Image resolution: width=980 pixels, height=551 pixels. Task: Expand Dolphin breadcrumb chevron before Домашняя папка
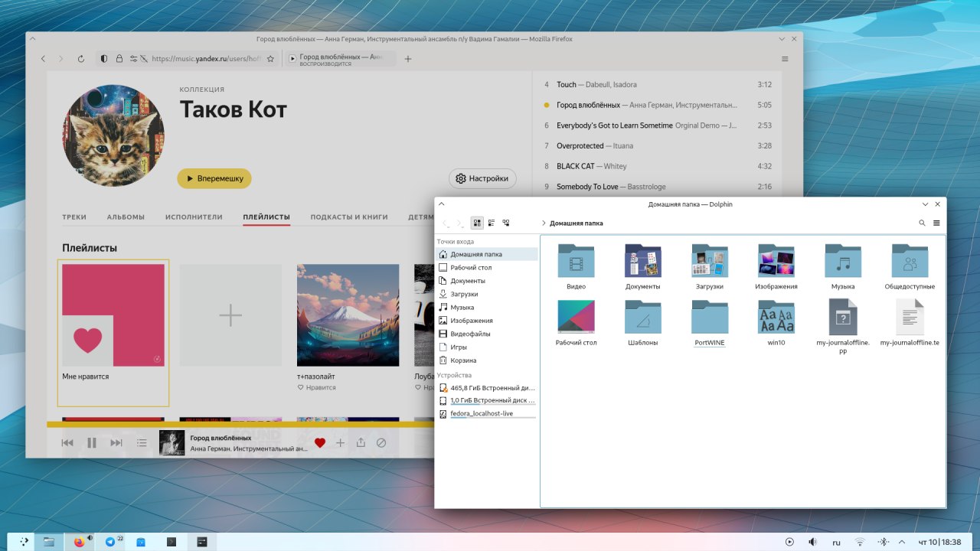pos(544,223)
